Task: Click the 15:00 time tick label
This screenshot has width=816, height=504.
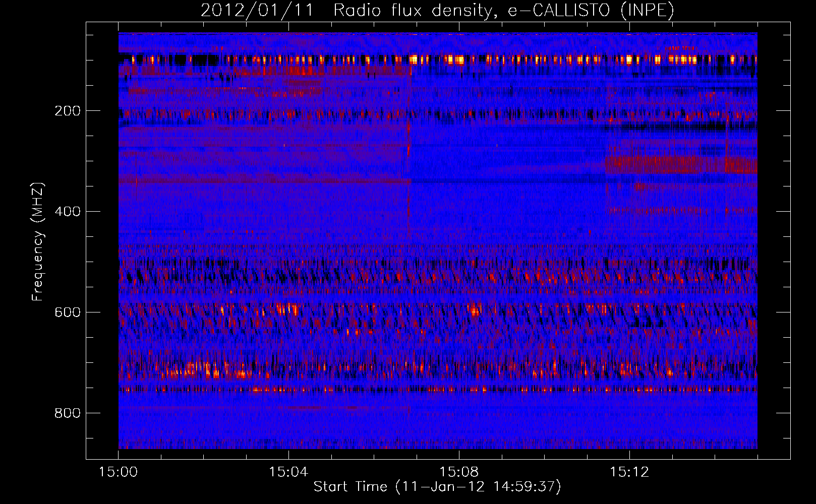Action: 119,472
